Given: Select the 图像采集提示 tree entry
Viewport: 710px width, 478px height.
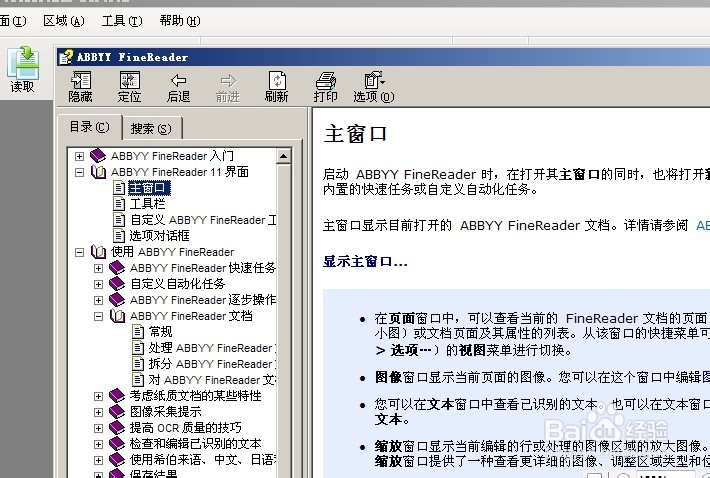Looking at the screenshot, I should tap(166, 412).
